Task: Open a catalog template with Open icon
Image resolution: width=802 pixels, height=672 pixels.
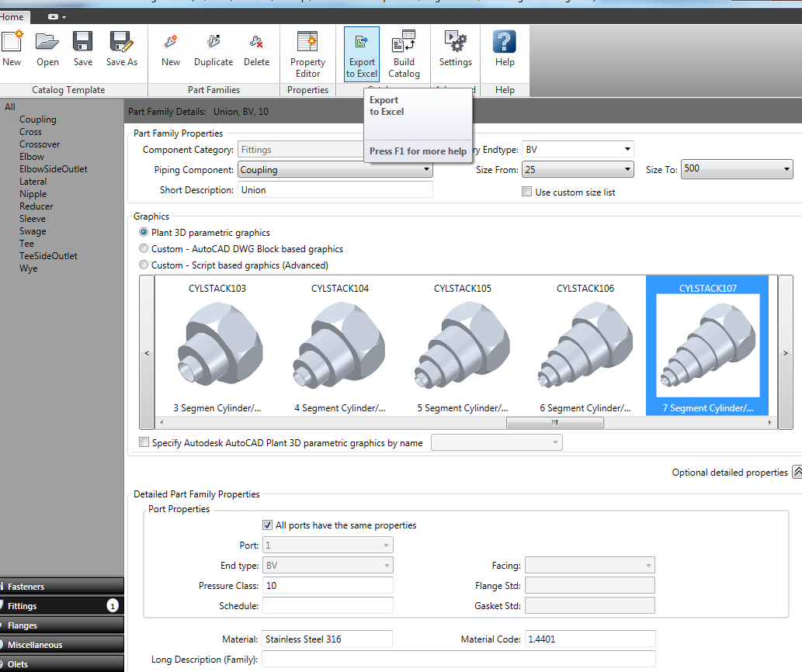Action: click(47, 49)
